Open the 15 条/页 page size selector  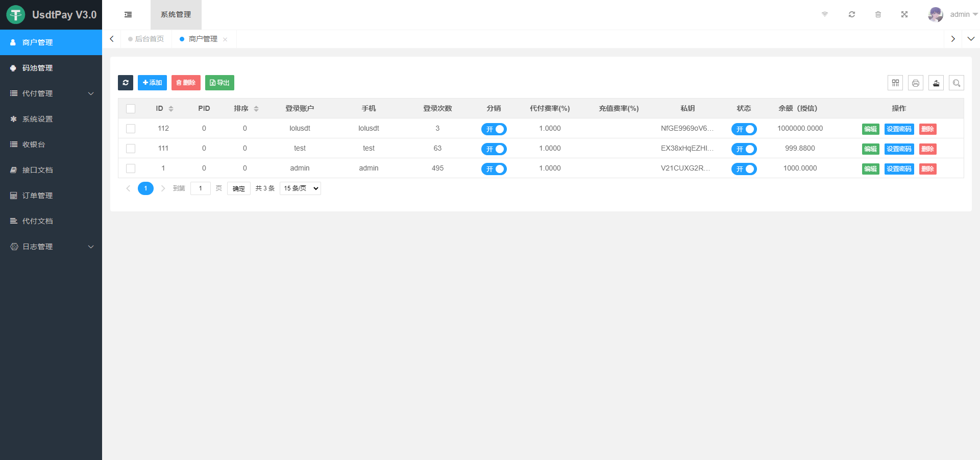tap(300, 188)
